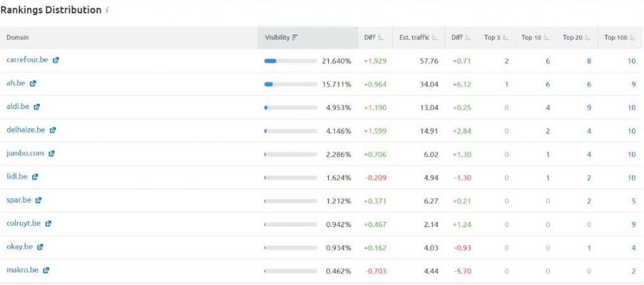
Task: Sort by Diff column next to Visibility
Action: point(375,38)
